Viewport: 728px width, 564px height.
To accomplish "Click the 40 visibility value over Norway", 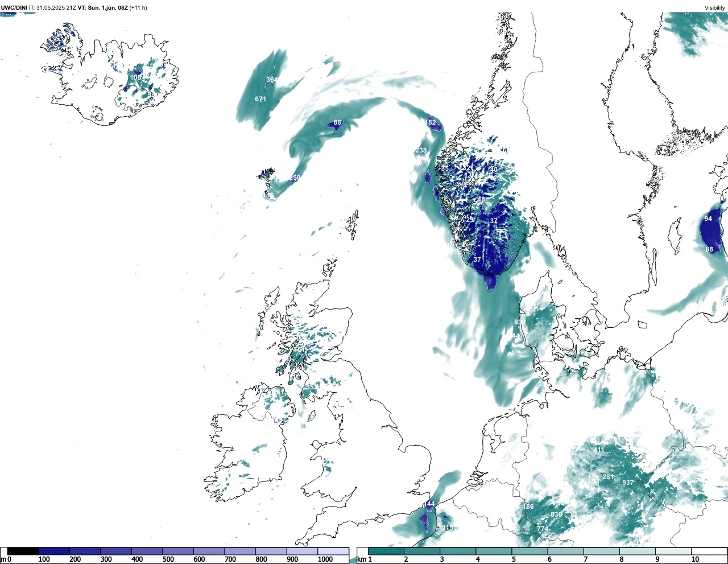I will pos(494,170).
